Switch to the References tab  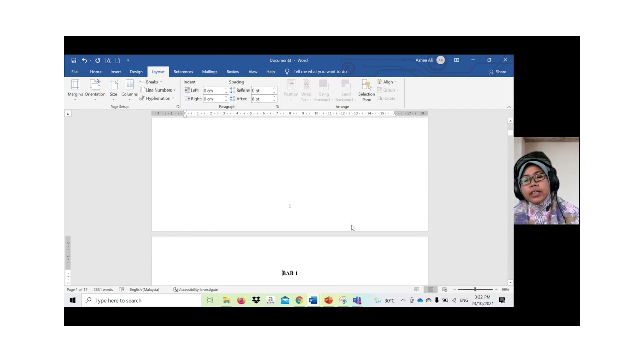pos(183,72)
